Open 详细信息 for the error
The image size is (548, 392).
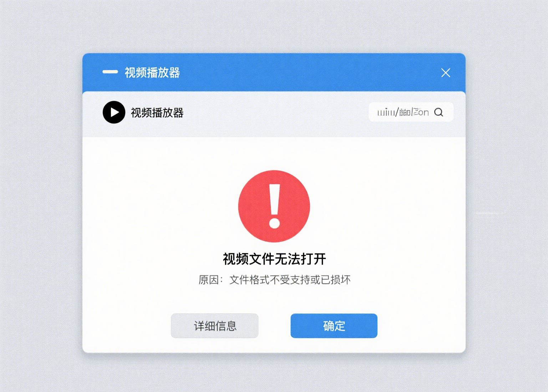215,326
